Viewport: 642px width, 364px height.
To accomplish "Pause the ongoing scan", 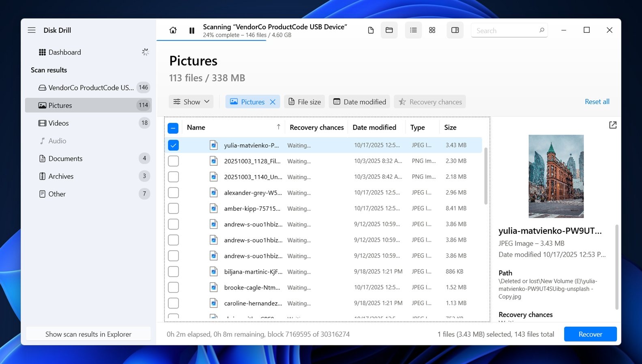I will [x=192, y=30].
